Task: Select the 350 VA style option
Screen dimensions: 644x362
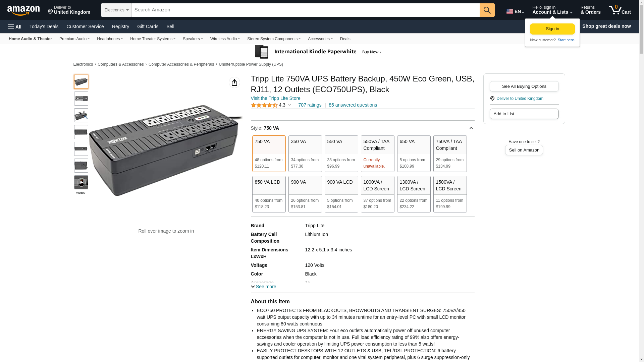Action: coord(305,154)
